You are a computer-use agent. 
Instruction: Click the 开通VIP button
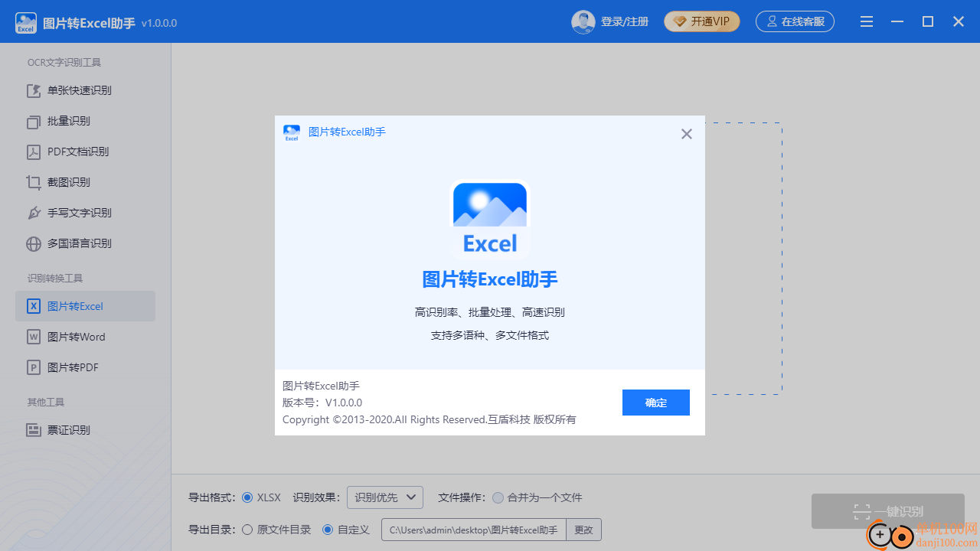click(x=702, y=21)
